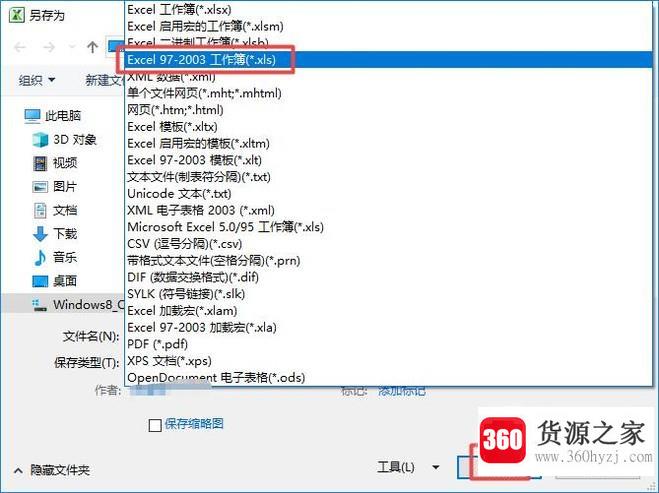Choose XPS 文档(*.xps) format
This screenshot has width=659, height=493.
point(388,361)
